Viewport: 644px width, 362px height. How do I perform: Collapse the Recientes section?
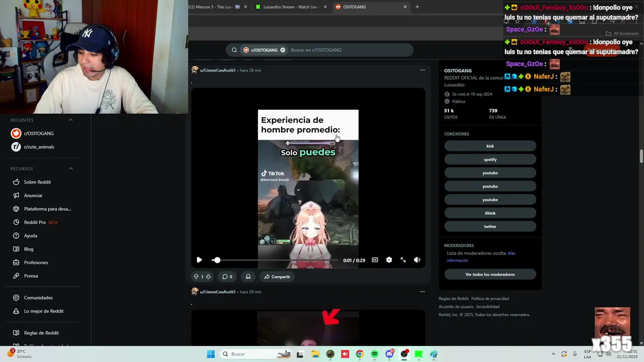pos(70,120)
